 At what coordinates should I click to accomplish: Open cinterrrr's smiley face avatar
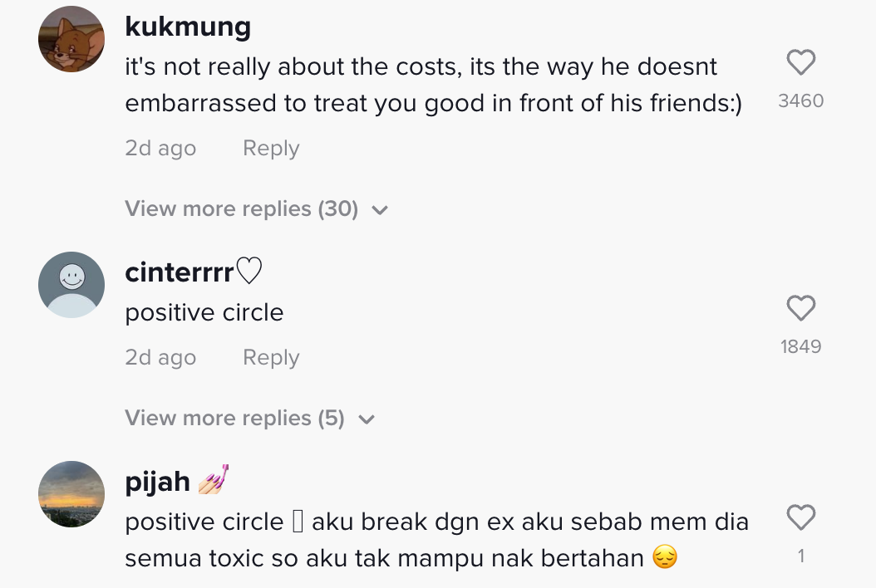[71, 285]
